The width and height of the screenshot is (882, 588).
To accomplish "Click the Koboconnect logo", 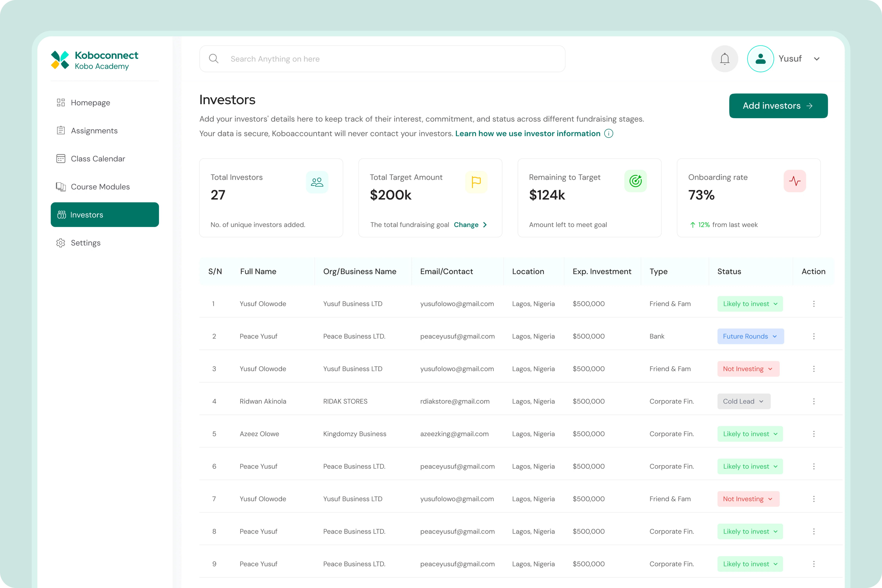I will pos(60,60).
